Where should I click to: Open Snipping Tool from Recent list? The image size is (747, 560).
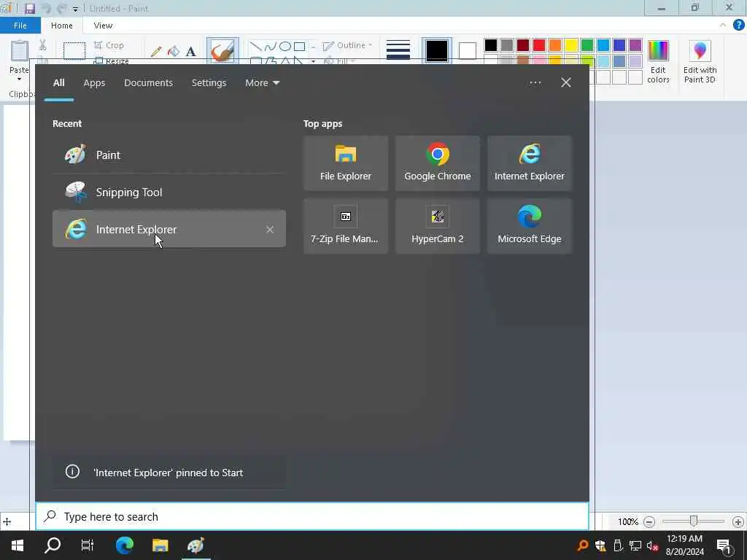169,192
